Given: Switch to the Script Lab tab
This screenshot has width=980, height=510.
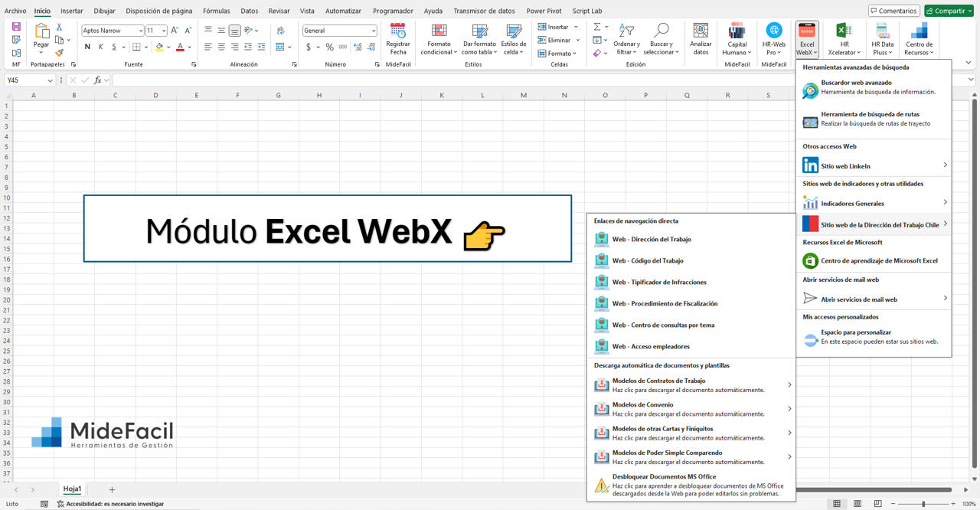Looking at the screenshot, I should 587,11.
